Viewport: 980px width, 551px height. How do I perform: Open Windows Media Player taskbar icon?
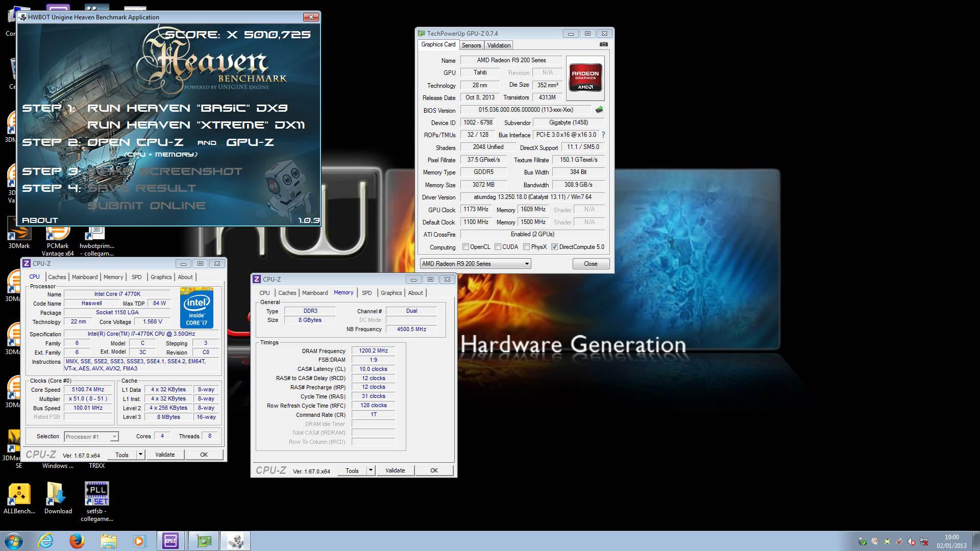tap(139, 541)
